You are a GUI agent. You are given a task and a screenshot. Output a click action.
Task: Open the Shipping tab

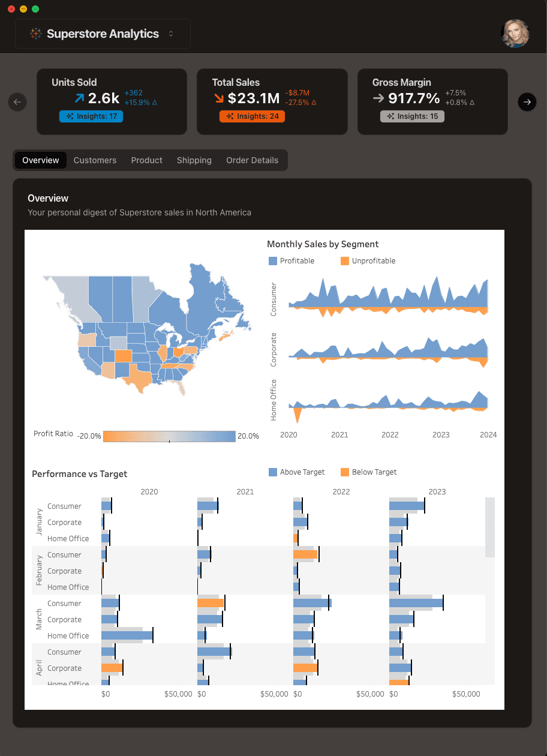(194, 160)
